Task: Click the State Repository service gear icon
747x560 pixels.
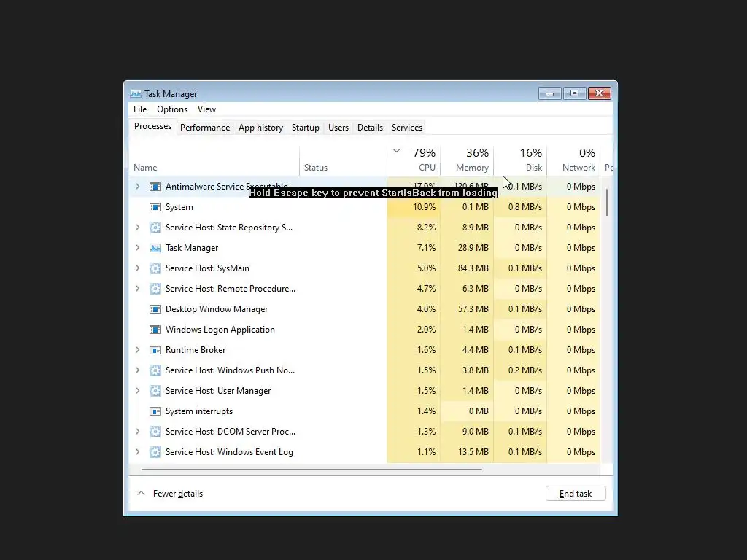Action: [155, 227]
